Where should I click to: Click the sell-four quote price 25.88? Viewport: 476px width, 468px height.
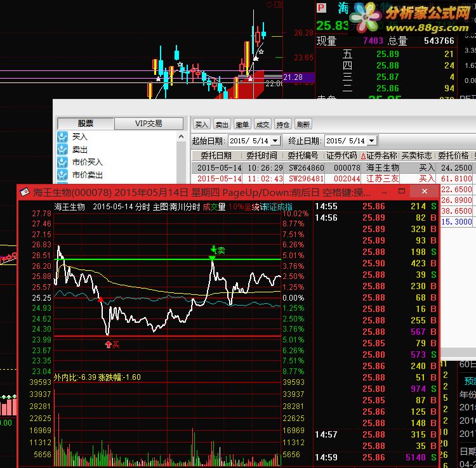pos(388,65)
